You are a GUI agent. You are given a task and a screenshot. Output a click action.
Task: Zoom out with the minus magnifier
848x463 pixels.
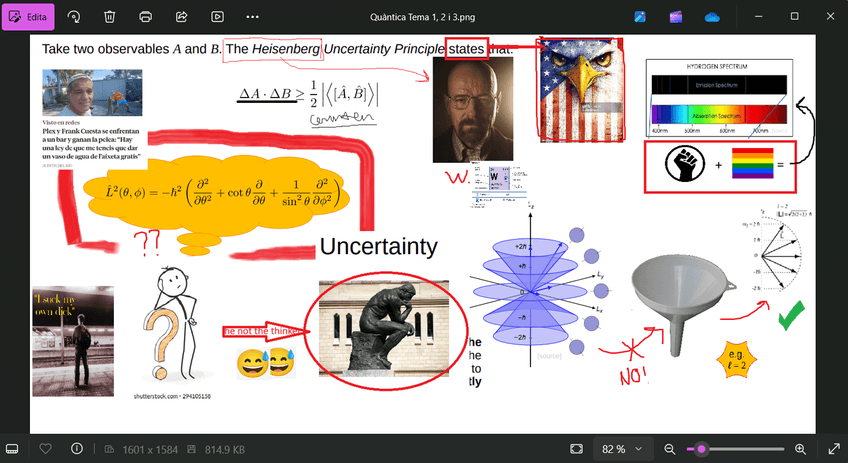pos(670,449)
